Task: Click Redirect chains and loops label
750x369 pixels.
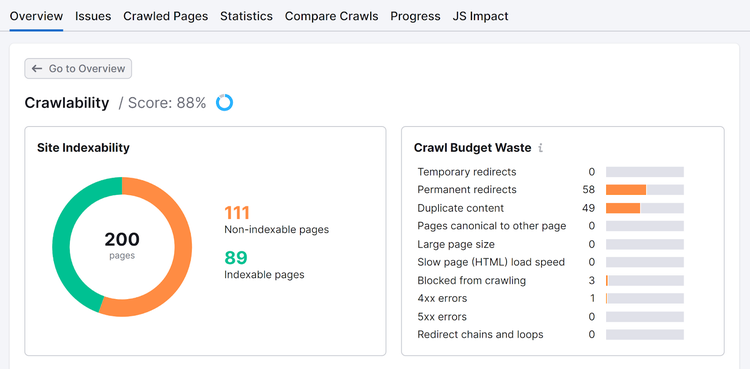Action: pos(480,335)
